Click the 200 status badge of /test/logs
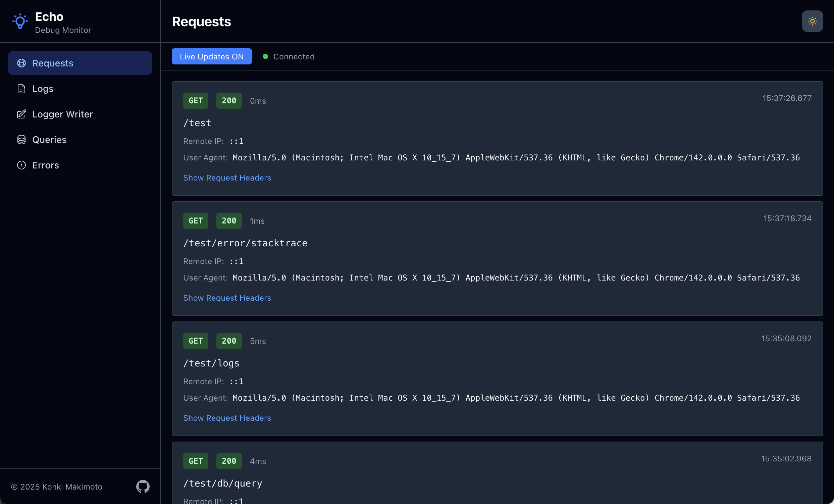 (229, 341)
